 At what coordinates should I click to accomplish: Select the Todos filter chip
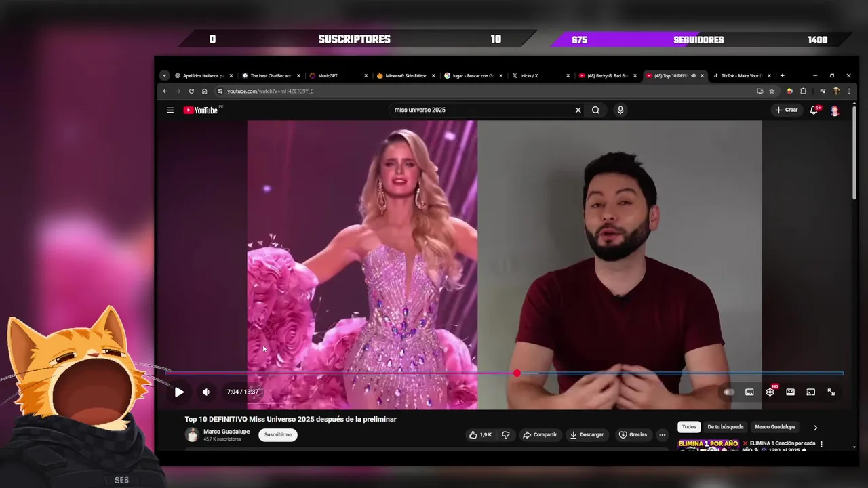coord(689,427)
